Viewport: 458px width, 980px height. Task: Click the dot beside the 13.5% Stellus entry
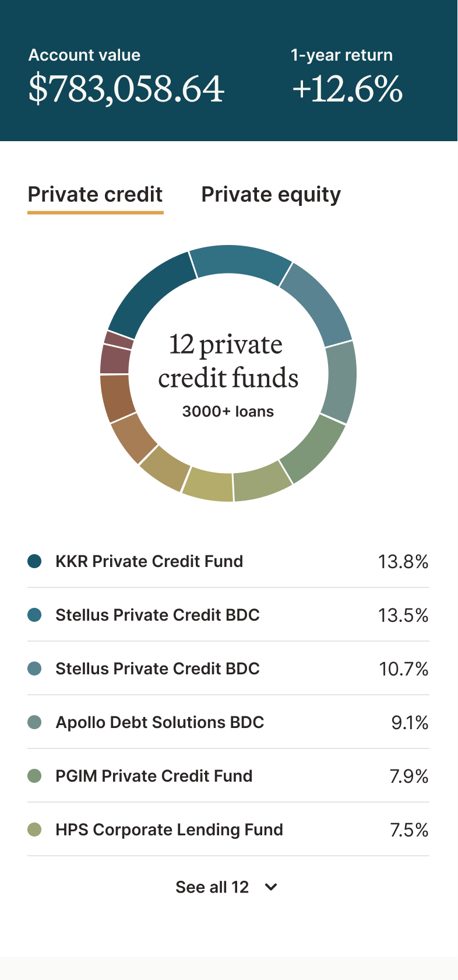[x=34, y=615]
